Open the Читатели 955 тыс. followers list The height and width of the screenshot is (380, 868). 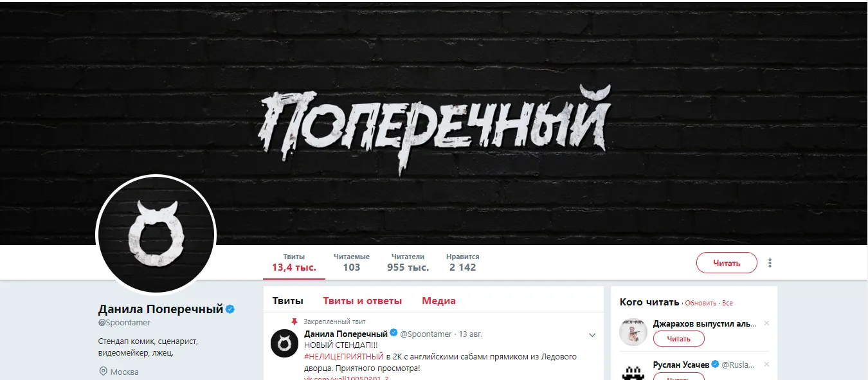pos(408,262)
